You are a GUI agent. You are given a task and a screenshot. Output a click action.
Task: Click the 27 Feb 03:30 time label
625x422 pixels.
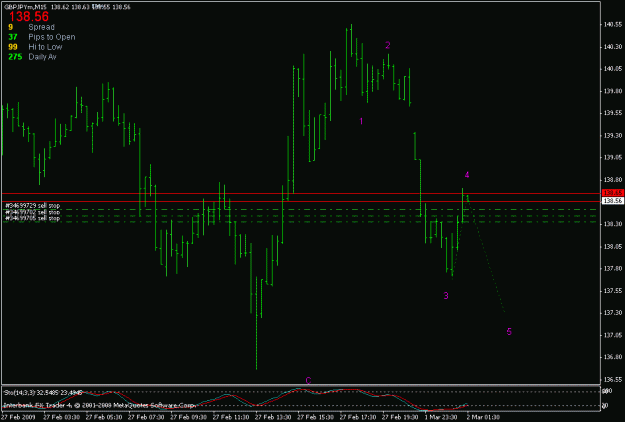61,417
